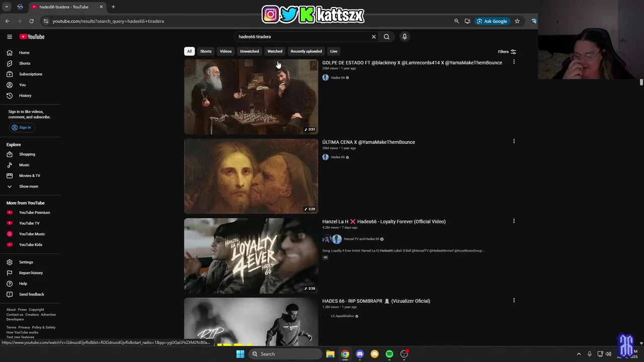Open YouTube TV link

pos(30,223)
